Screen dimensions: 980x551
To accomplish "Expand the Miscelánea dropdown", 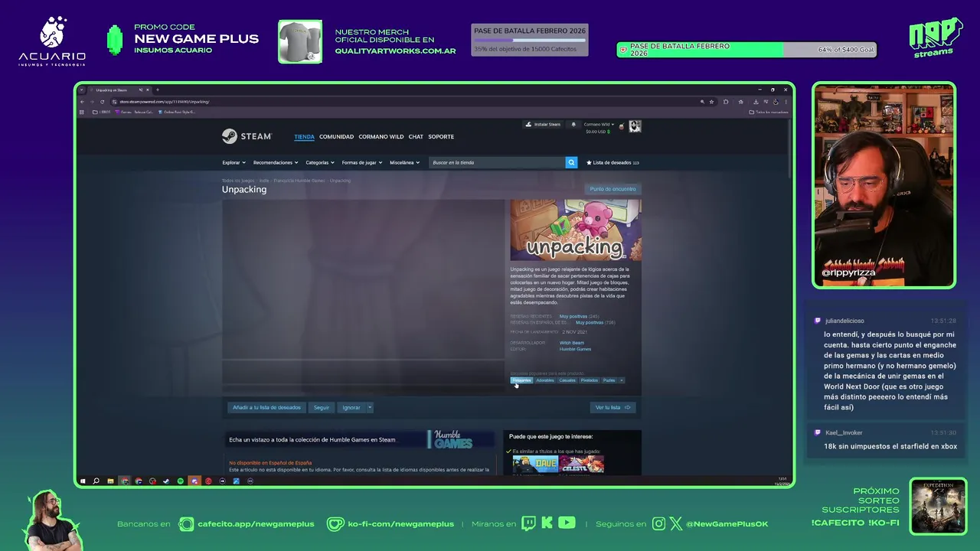I will tap(403, 162).
